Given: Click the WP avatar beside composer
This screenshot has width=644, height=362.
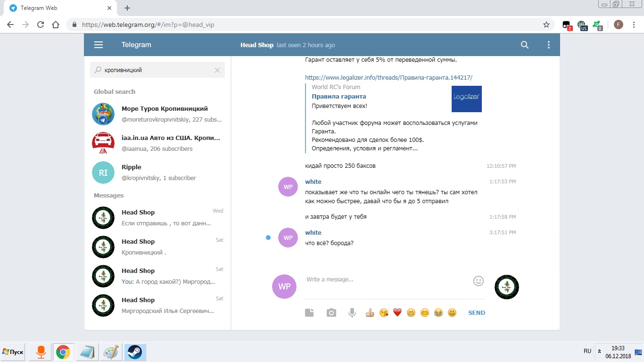Looking at the screenshot, I should pos(284,287).
